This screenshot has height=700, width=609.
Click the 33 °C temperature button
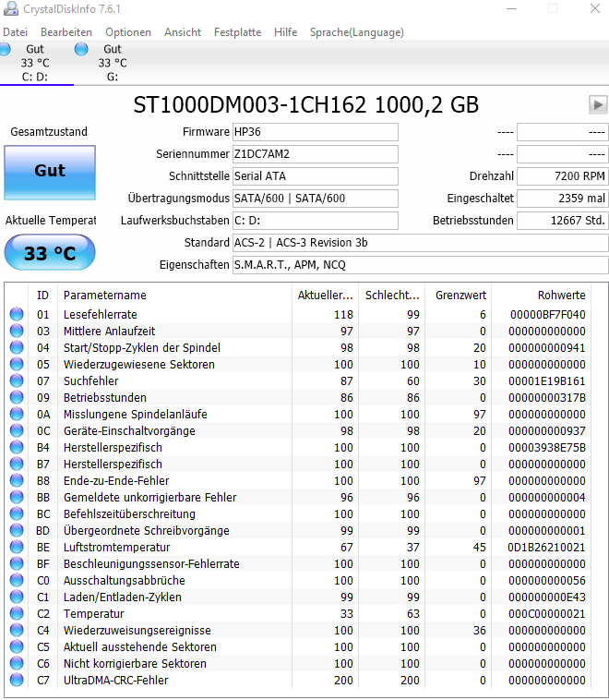[50, 253]
